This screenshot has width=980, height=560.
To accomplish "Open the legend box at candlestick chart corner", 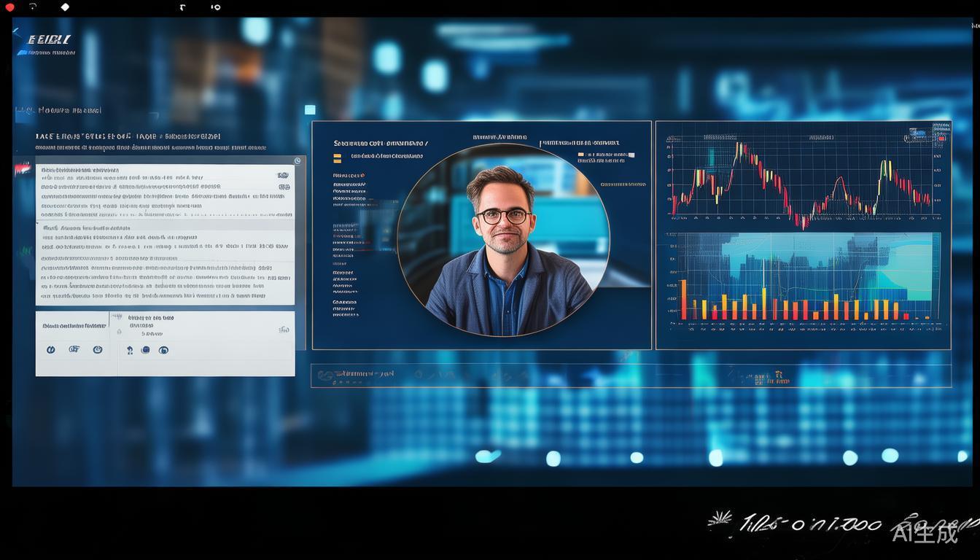I will 917,134.
